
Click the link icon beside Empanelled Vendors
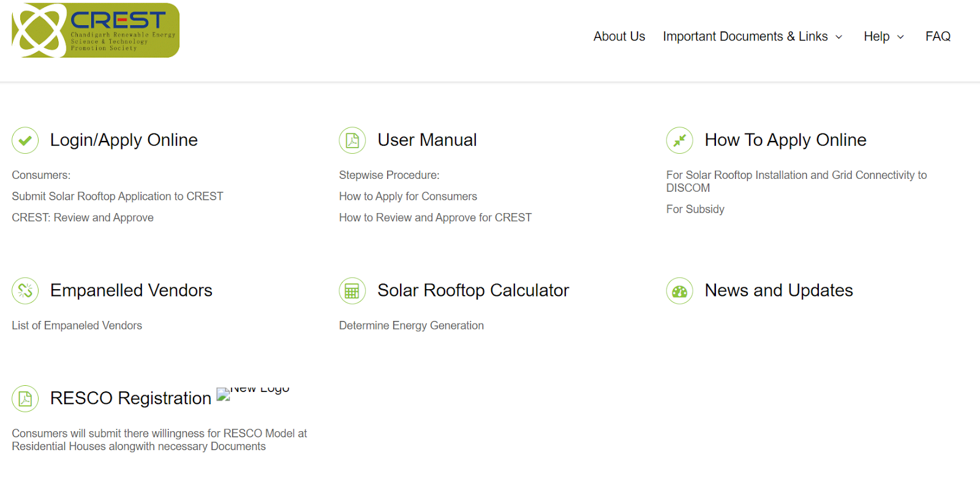point(25,291)
